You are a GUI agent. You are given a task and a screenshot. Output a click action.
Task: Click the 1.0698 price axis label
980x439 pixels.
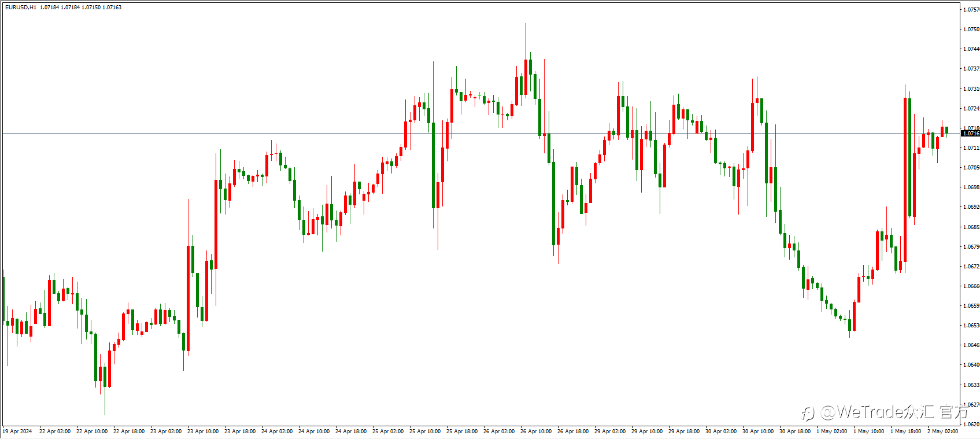pos(972,187)
